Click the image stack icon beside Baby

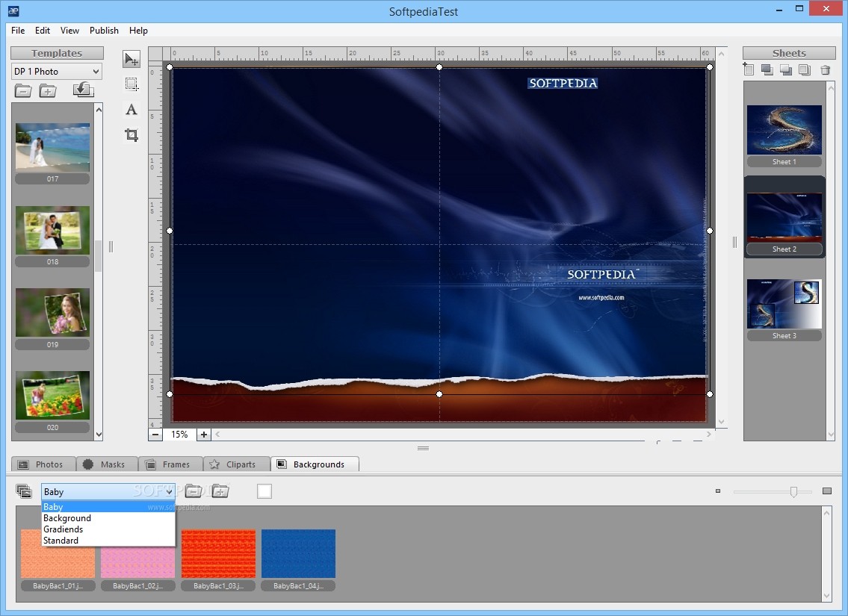point(24,491)
